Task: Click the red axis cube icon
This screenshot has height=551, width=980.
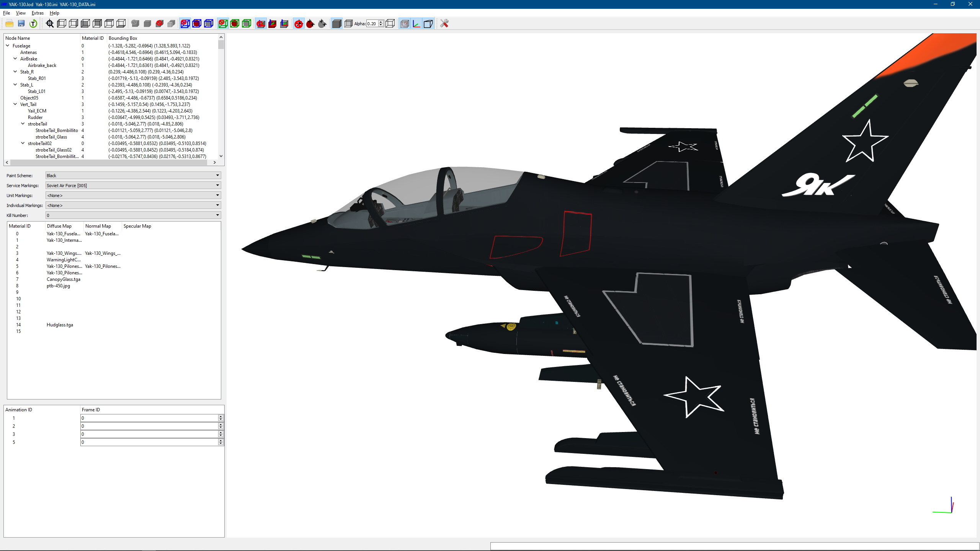Action: coord(273,24)
